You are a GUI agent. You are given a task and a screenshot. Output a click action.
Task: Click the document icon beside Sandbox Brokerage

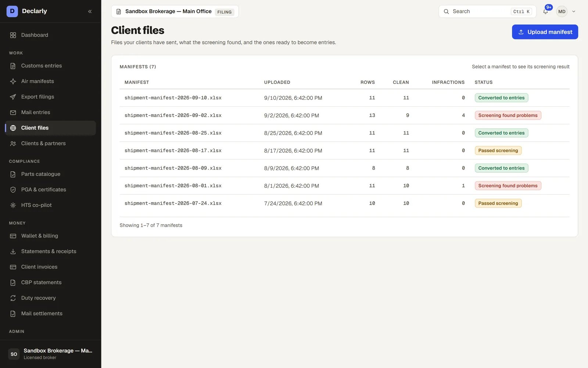click(x=119, y=12)
